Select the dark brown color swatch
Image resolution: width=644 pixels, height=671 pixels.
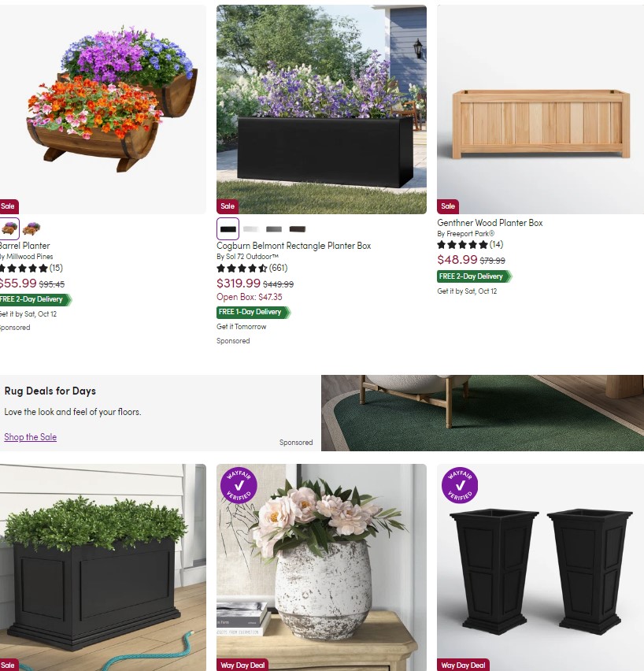click(x=298, y=229)
